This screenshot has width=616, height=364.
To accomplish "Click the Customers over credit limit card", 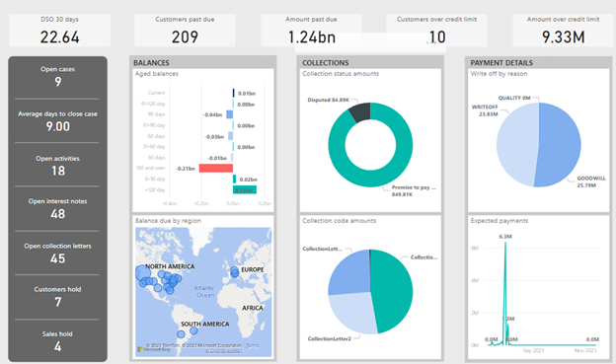I will click(x=436, y=31).
